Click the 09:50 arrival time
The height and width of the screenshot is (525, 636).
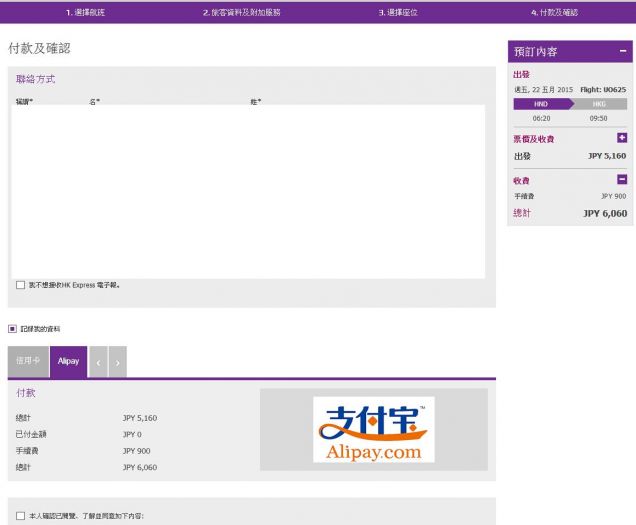point(598,118)
